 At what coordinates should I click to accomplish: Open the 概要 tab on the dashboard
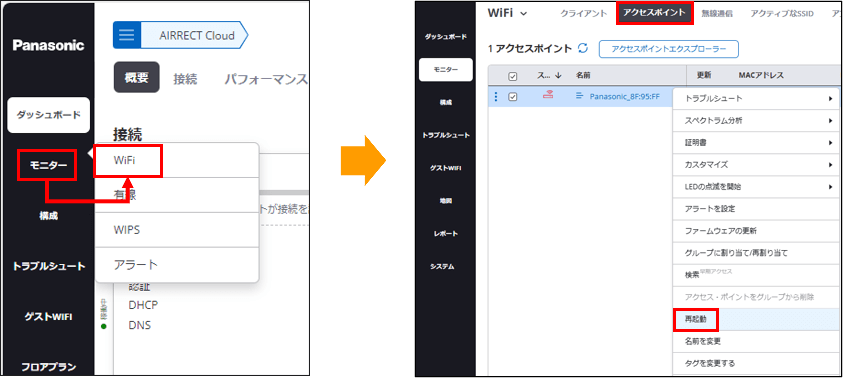[137, 77]
